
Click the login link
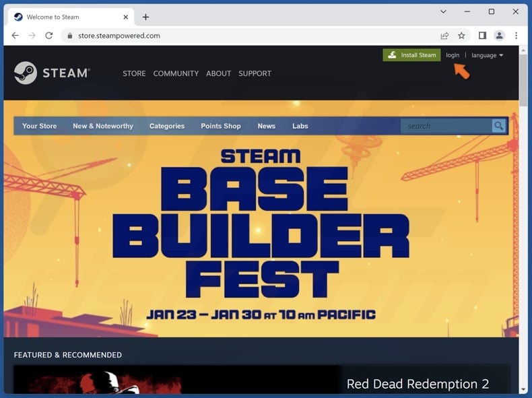click(453, 55)
